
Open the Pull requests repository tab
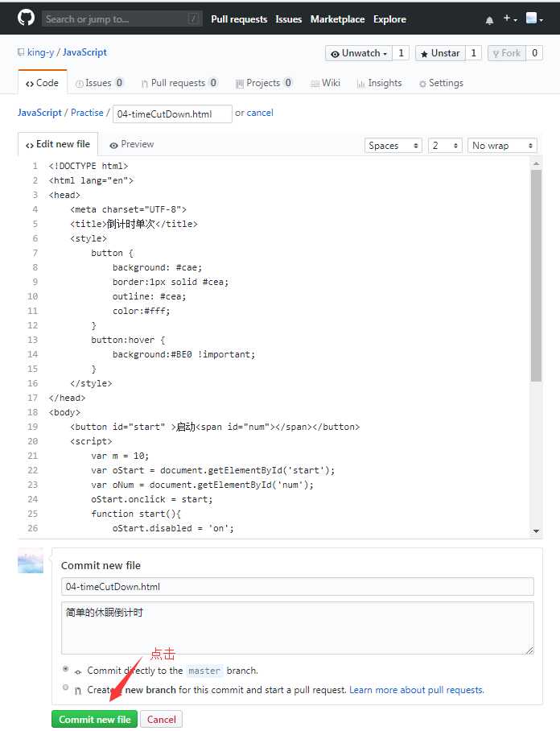pos(179,83)
